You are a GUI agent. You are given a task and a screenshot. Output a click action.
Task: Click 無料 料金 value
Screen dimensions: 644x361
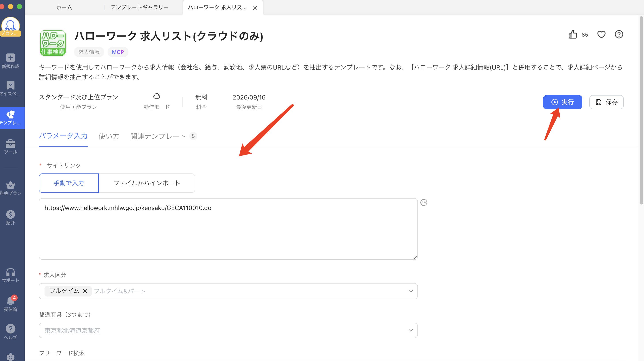pyautogui.click(x=201, y=97)
